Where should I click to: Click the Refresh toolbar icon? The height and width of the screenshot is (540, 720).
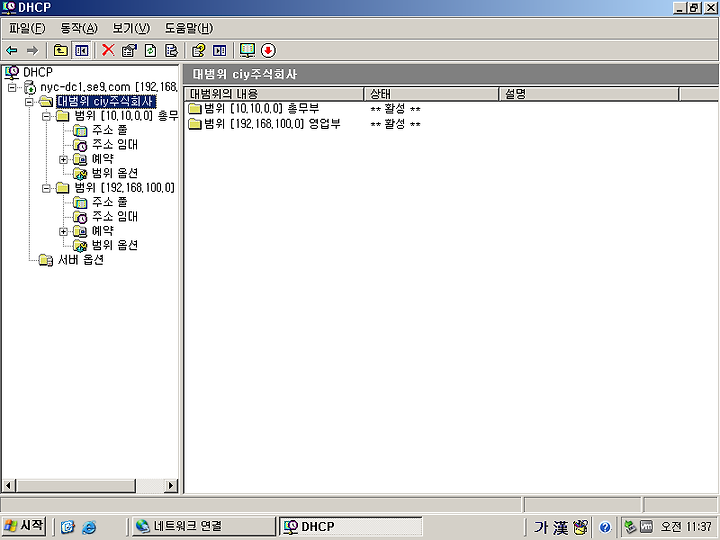tap(151, 51)
